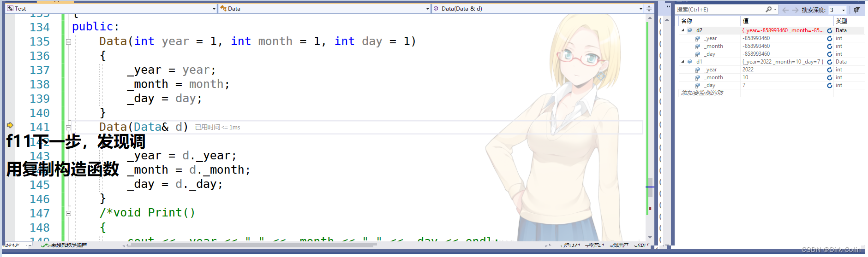This screenshot has height=257, width=868.
Task: Refresh the d1 watch value
Action: click(829, 62)
